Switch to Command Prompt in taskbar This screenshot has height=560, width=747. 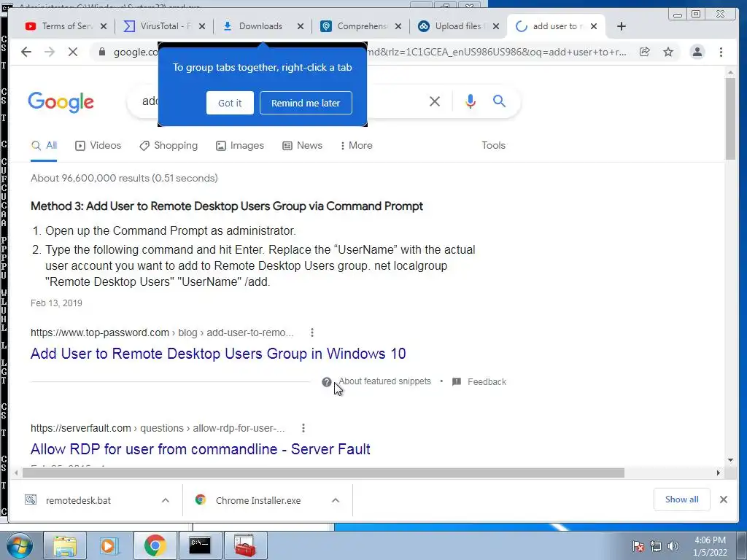coord(200,545)
